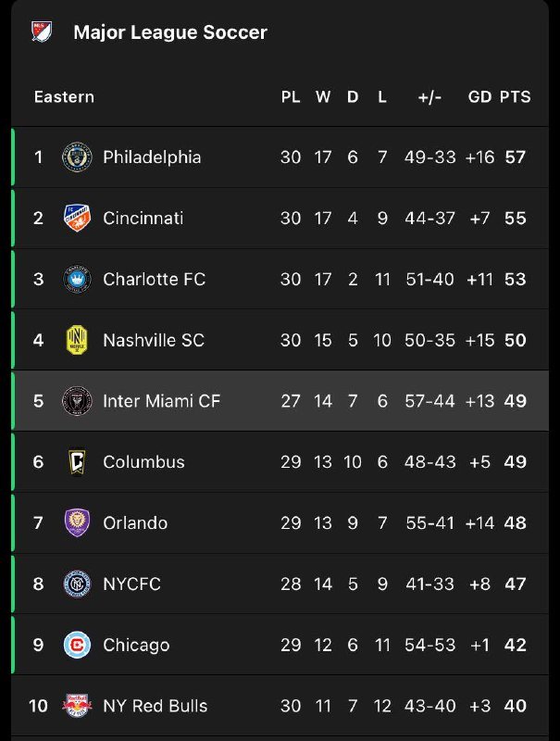Image resolution: width=560 pixels, height=741 pixels.
Task: Open the NY Red Bulls logo
Action: click(x=76, y=706)
